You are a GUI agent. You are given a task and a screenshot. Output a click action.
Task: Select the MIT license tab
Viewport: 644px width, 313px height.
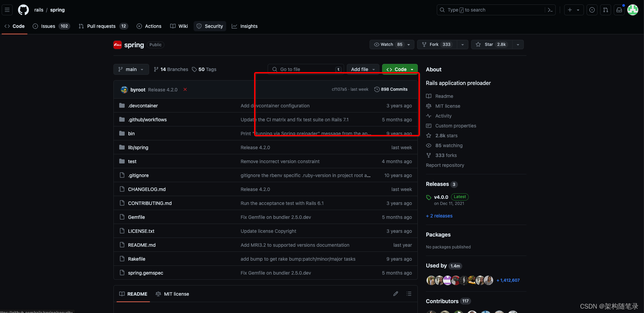tap(172, 294)
